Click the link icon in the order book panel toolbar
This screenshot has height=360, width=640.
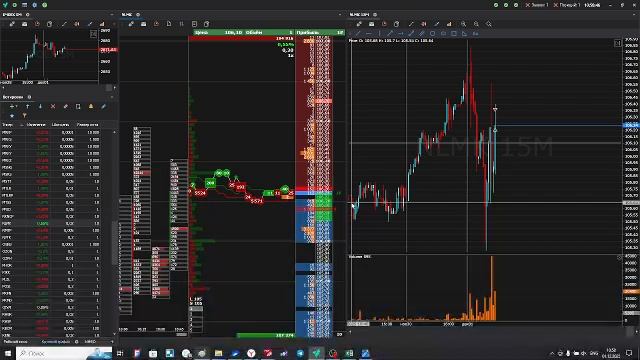click(131, 24)
